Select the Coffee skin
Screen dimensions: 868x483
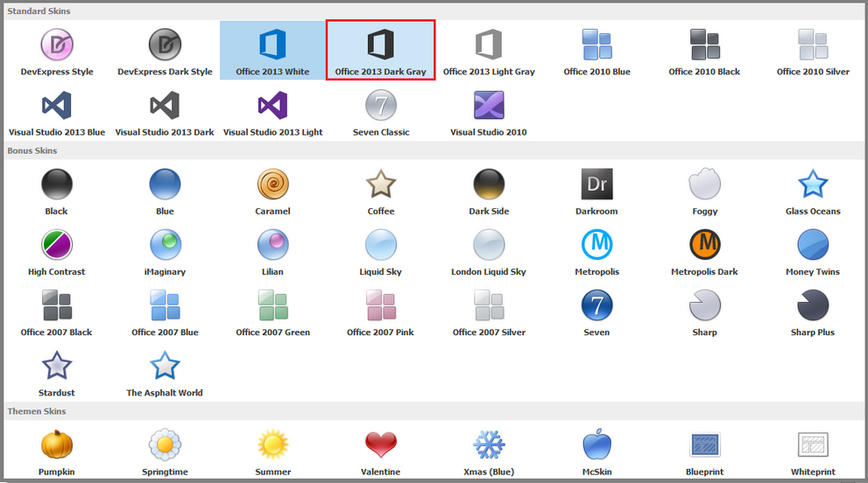381,191
